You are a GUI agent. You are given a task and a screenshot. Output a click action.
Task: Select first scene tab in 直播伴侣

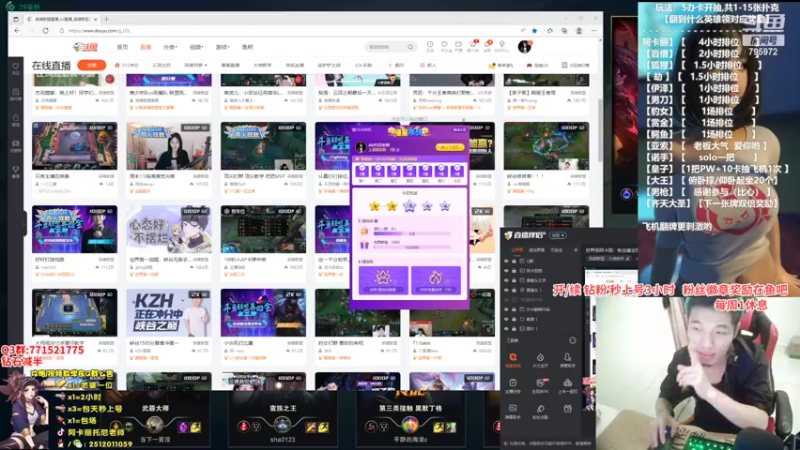coord(517,250)
